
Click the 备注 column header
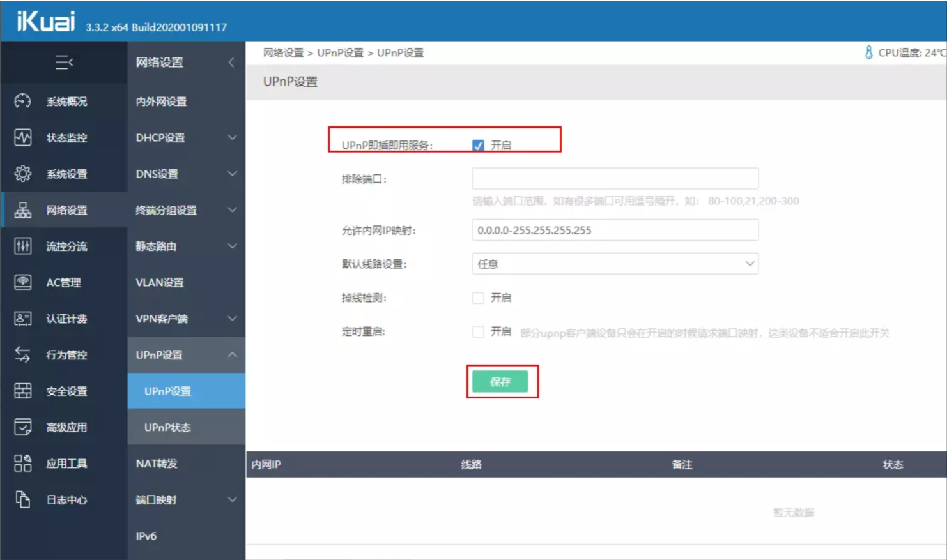point(682,464)
